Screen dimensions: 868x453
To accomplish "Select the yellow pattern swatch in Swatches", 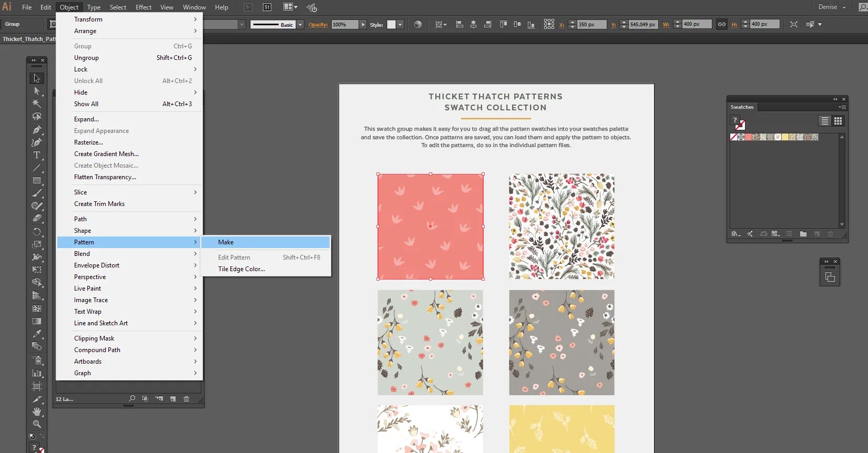I will pyautogui.click(x=785, y=137).
